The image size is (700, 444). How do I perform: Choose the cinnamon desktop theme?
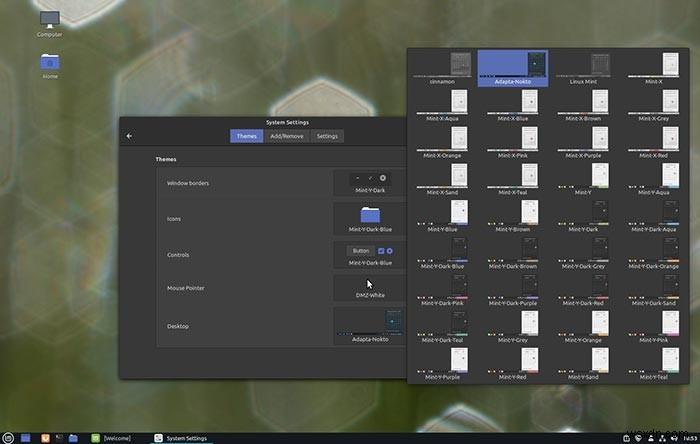pyautogui.click(x=442, y=68)
